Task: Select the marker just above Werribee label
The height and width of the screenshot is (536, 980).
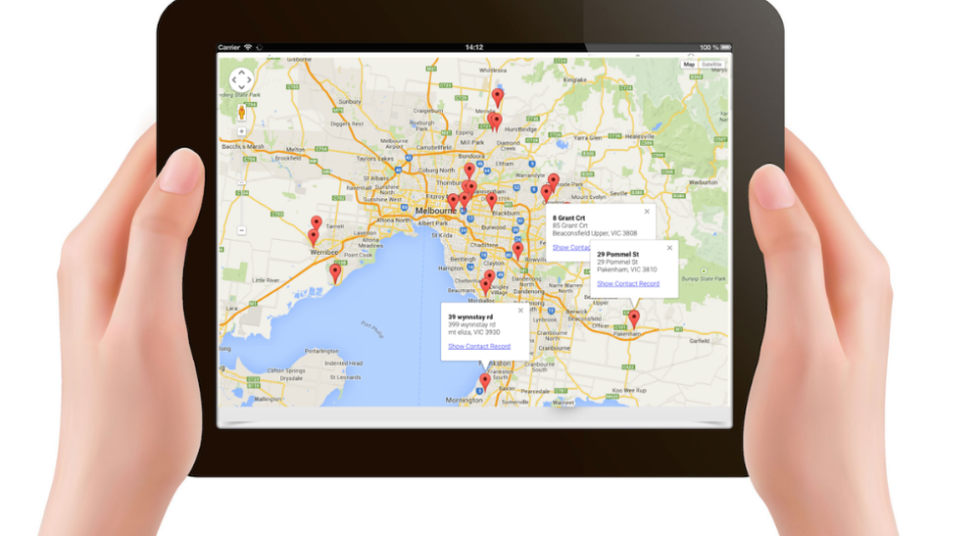Action: (x=314, y=237)
